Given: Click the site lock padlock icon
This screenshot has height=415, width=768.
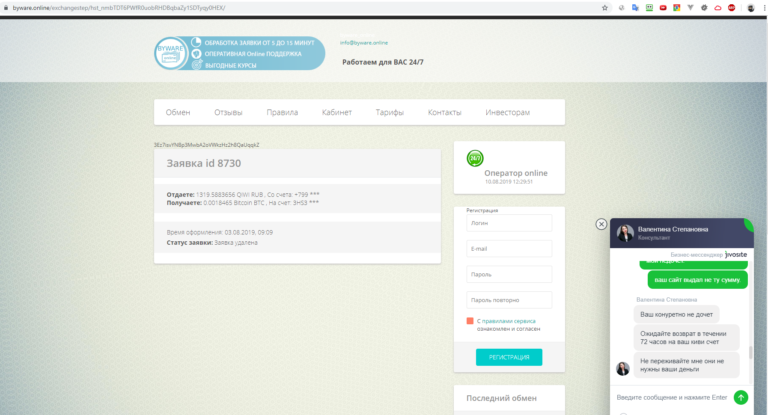Looking at the screenshot, I should [6, 8].
